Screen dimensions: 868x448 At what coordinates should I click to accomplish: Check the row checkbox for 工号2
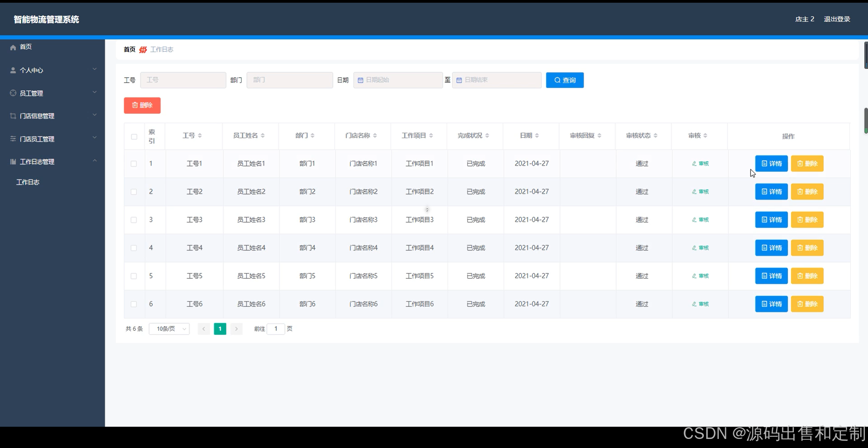pos(134,192)
